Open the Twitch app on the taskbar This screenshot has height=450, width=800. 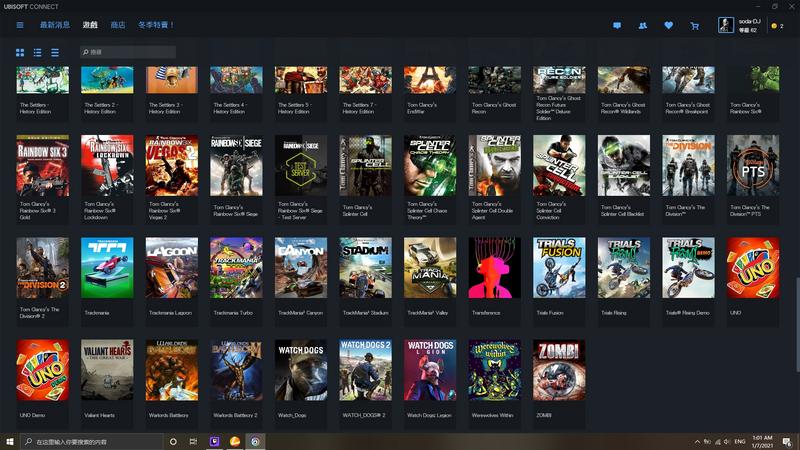214,441
